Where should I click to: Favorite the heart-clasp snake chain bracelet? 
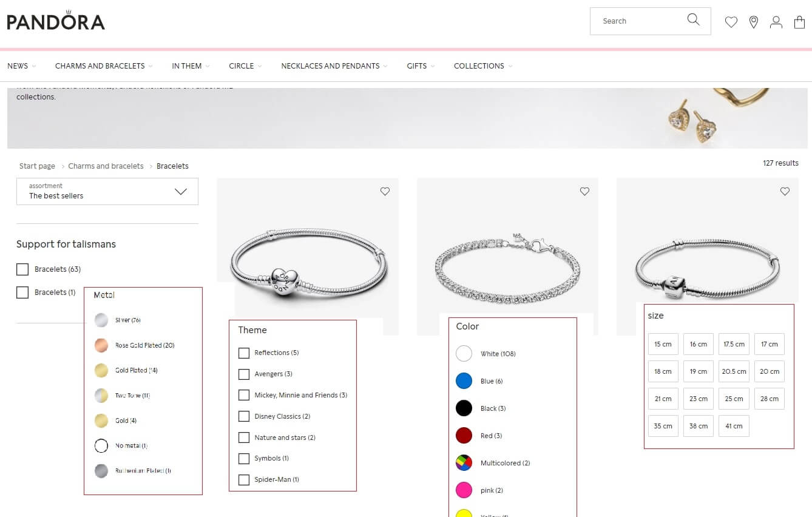coord(385,191)
